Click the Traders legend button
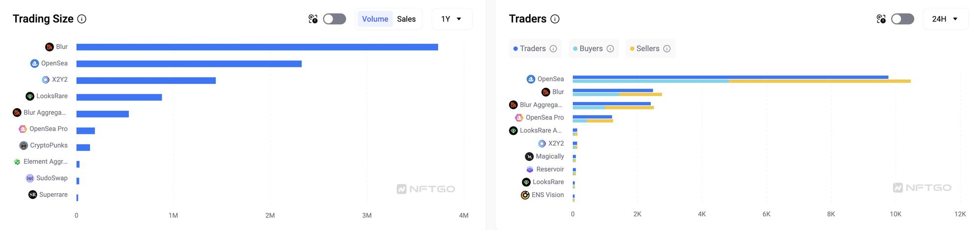 535,49
